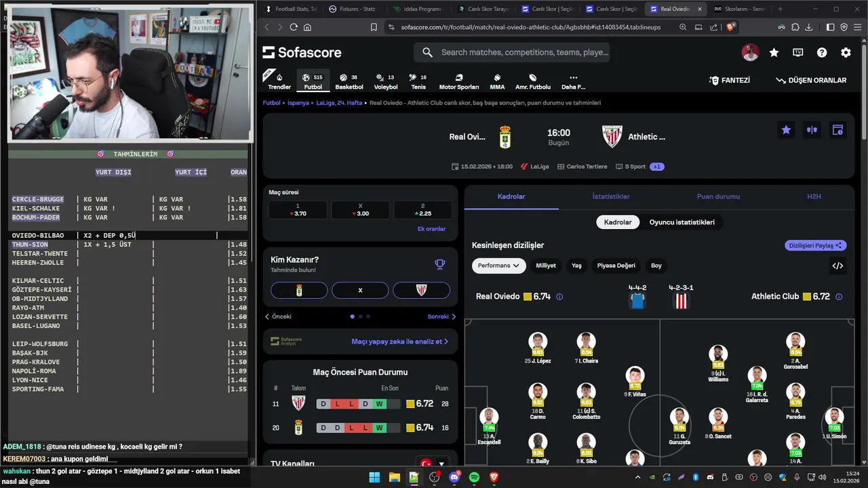Add match to favorites with star button
This screenshot has width=868, height=488.
coord(786,130)
